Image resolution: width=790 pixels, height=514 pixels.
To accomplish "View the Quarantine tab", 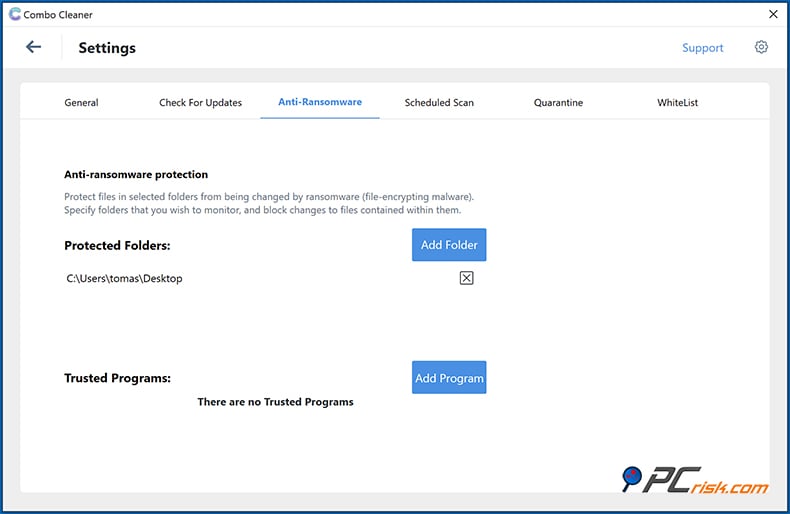I will point(558,102).
